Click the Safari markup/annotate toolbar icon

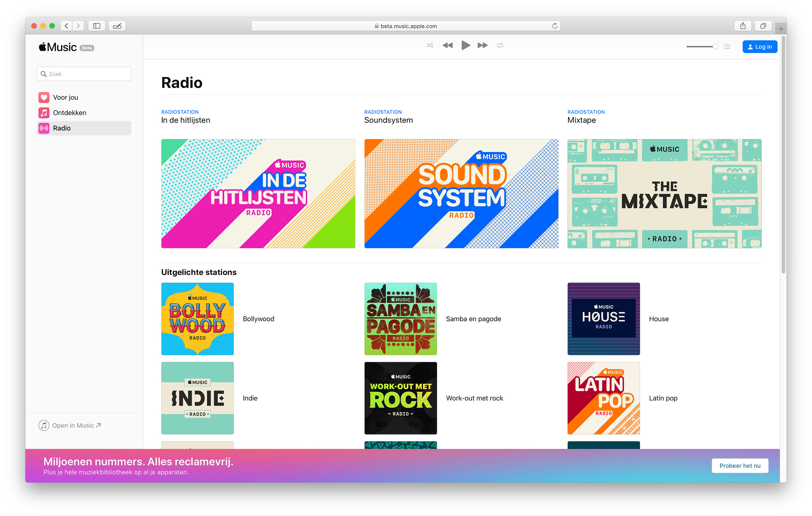(x=117, y=26)
